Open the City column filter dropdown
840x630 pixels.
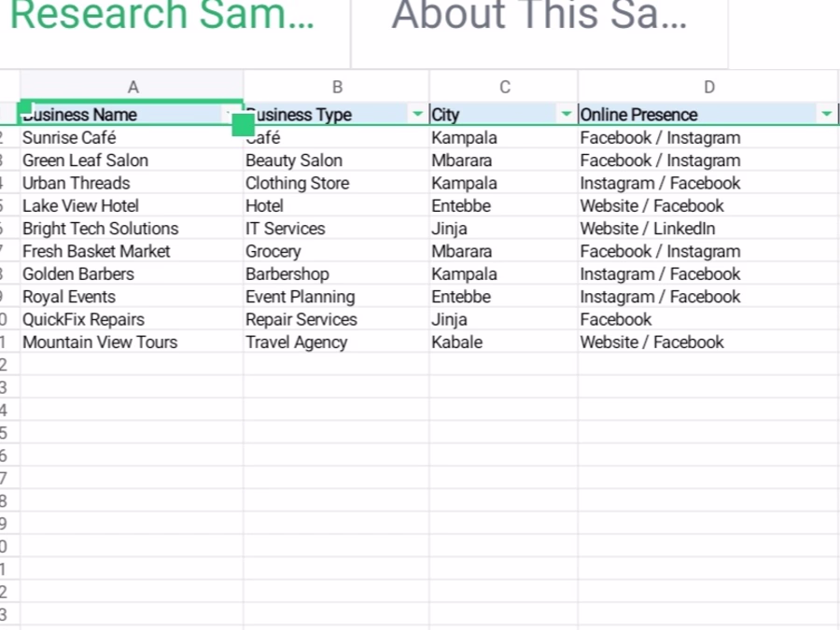[x=567, y=114]
